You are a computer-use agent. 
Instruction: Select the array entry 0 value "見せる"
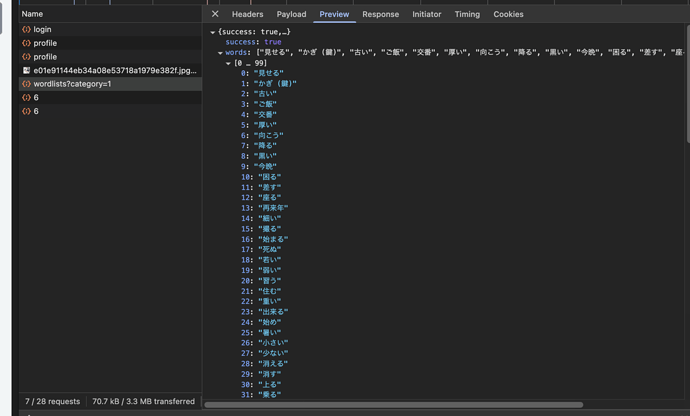[269, 73]
